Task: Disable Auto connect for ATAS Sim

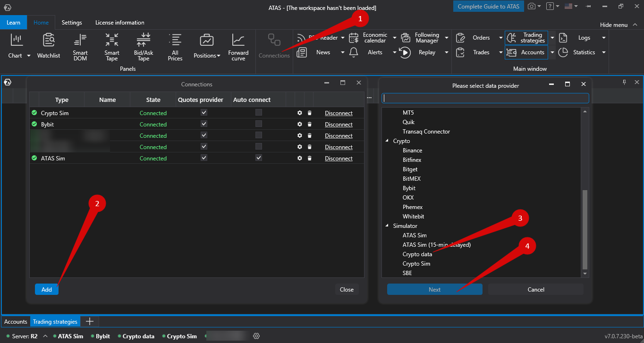Action: coord(259,158)
